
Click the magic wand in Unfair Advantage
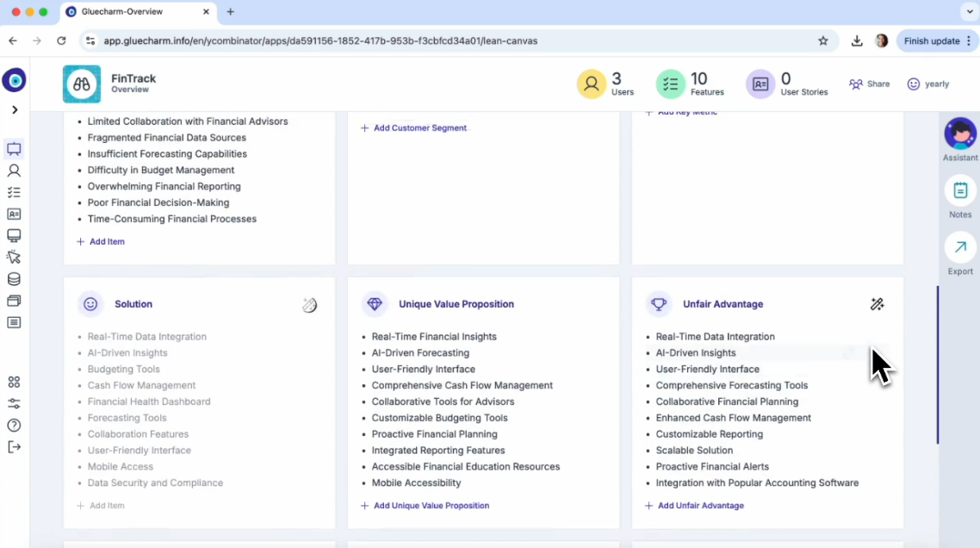877,304
